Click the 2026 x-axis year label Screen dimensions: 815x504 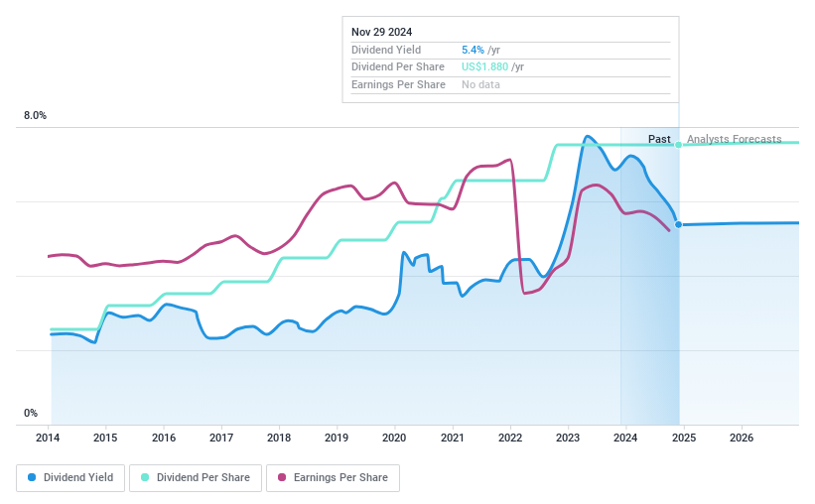click(x=741, y=438)
